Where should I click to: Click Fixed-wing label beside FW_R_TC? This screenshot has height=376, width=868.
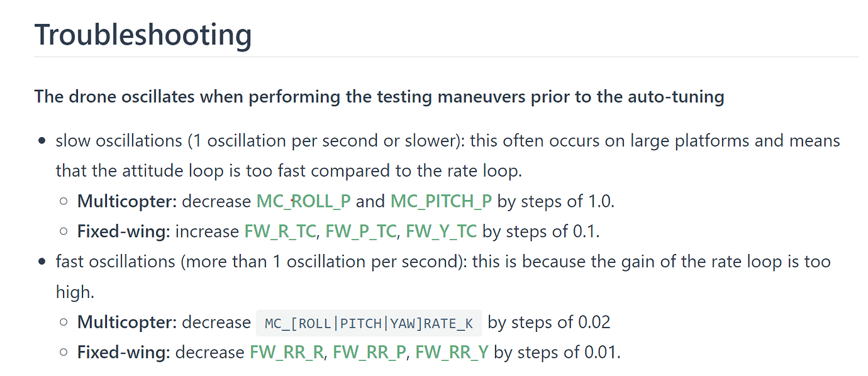coord(124,231)
